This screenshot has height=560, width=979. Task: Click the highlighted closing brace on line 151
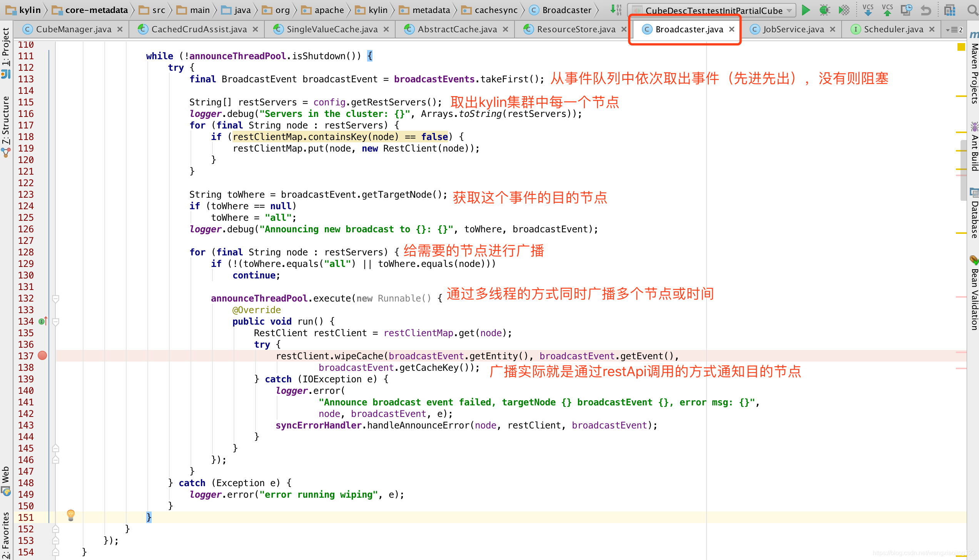[149, 517]
